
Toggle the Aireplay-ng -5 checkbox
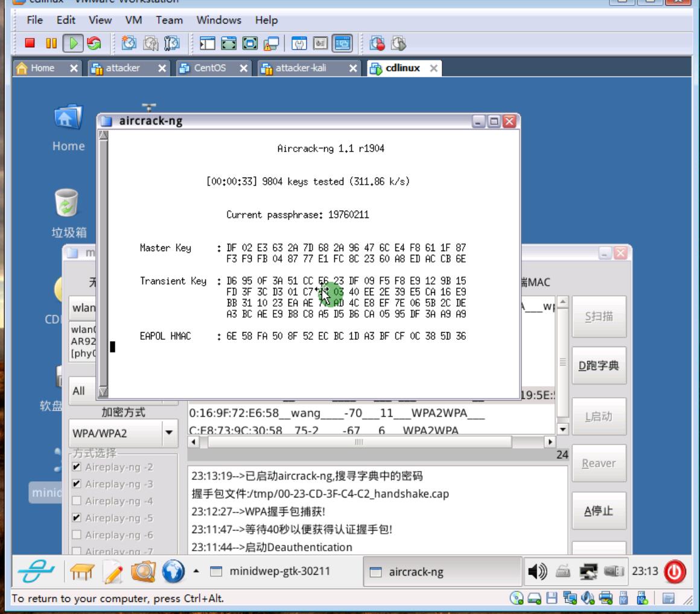click(77, 518)
